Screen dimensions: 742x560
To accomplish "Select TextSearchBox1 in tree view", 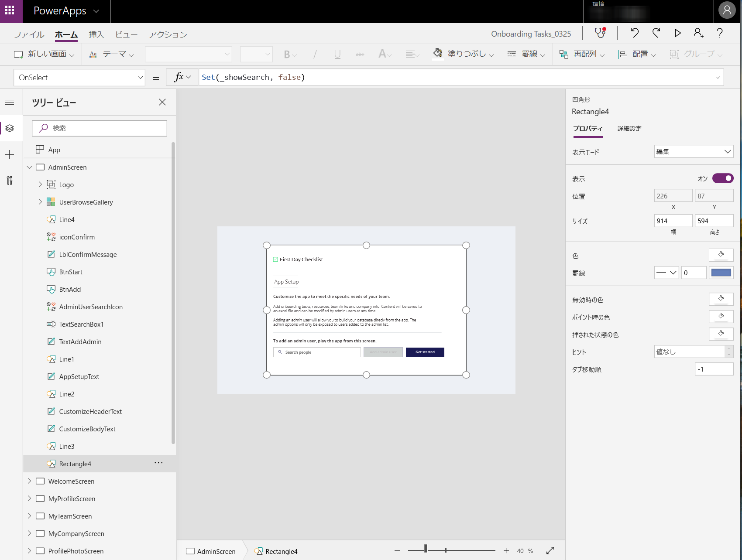I will [100, 324].
